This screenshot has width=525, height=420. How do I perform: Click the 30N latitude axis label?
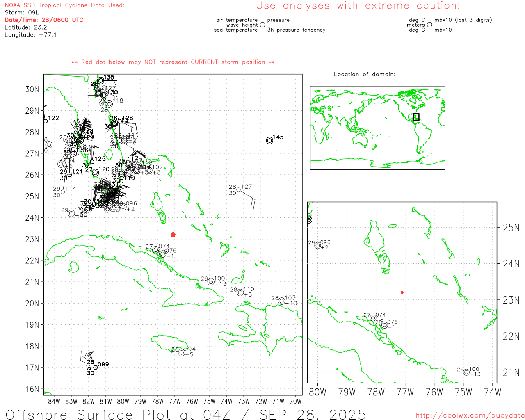click(32, 89)
